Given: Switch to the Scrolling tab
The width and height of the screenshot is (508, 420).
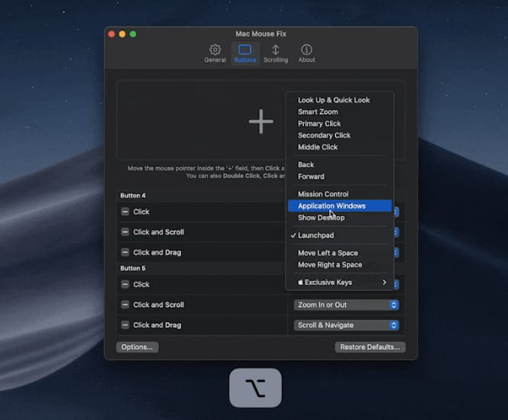Looking at the screenshot, I should 275,53.
